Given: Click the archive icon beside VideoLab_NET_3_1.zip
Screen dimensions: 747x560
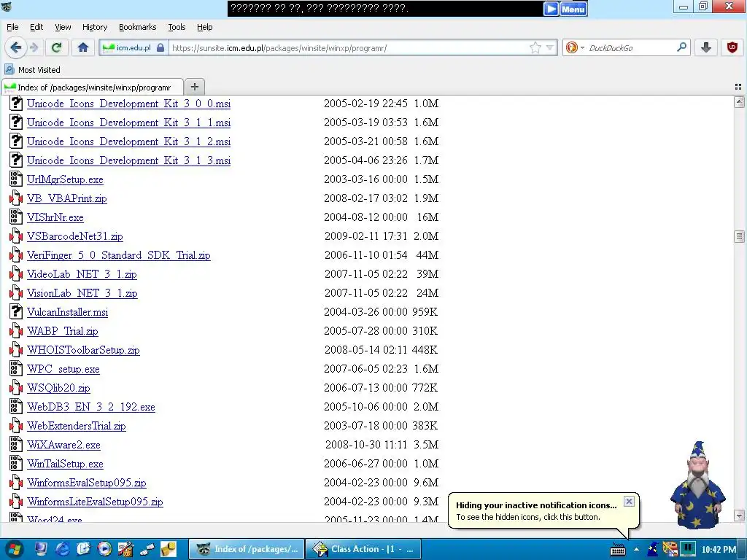Looking at the screenshot, I should (x=16, y=274).
